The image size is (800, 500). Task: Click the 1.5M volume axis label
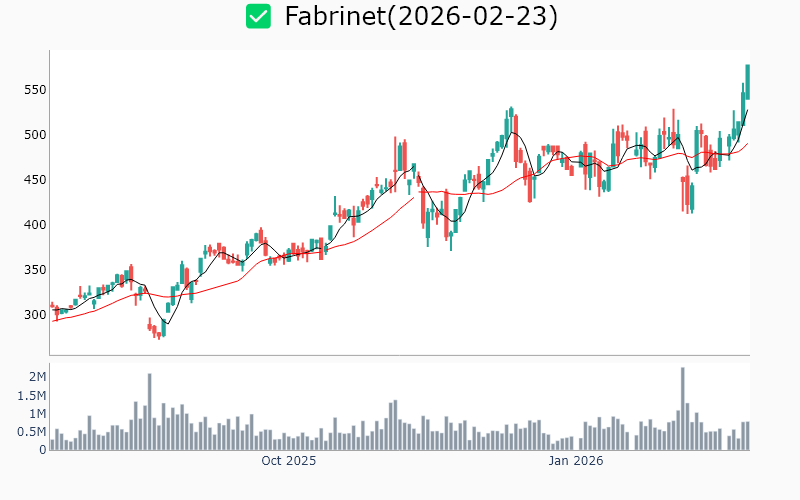pyautogui.click(x=31, y=395)
